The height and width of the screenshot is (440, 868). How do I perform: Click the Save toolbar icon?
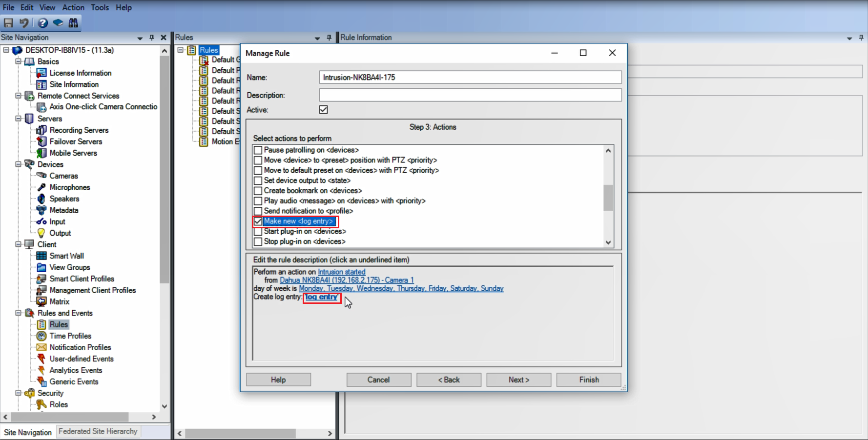(8, 22)
